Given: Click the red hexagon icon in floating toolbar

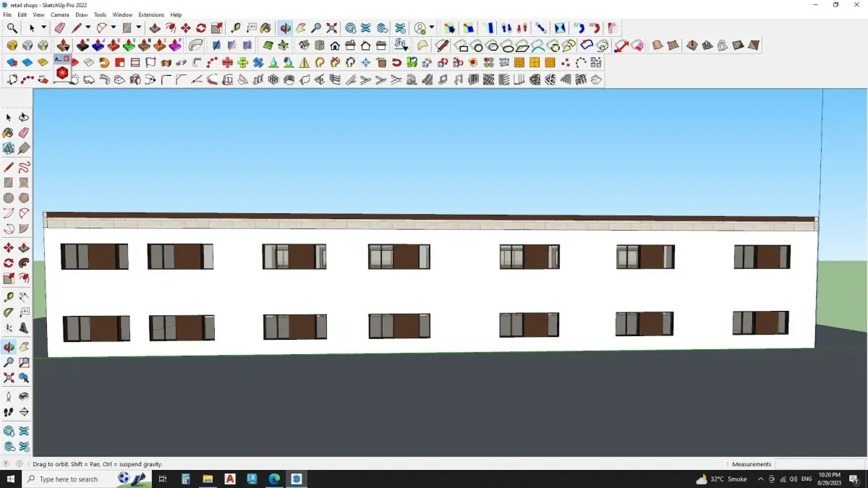Looking at the screenshot, I should point(62,73).
